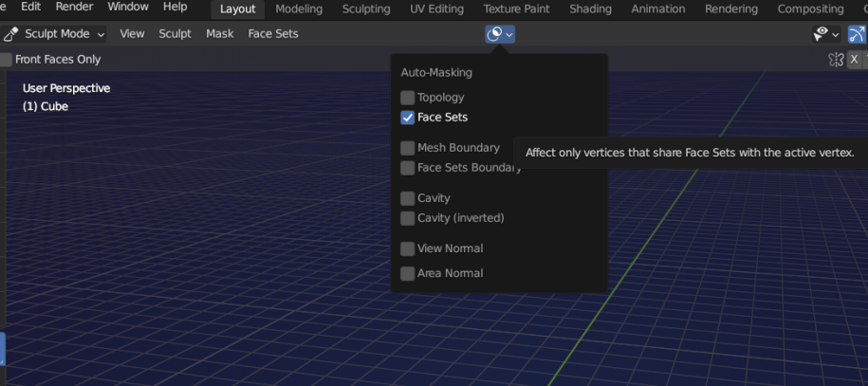Enable Mesh Boundary auto-masking

tap(407, 148)
